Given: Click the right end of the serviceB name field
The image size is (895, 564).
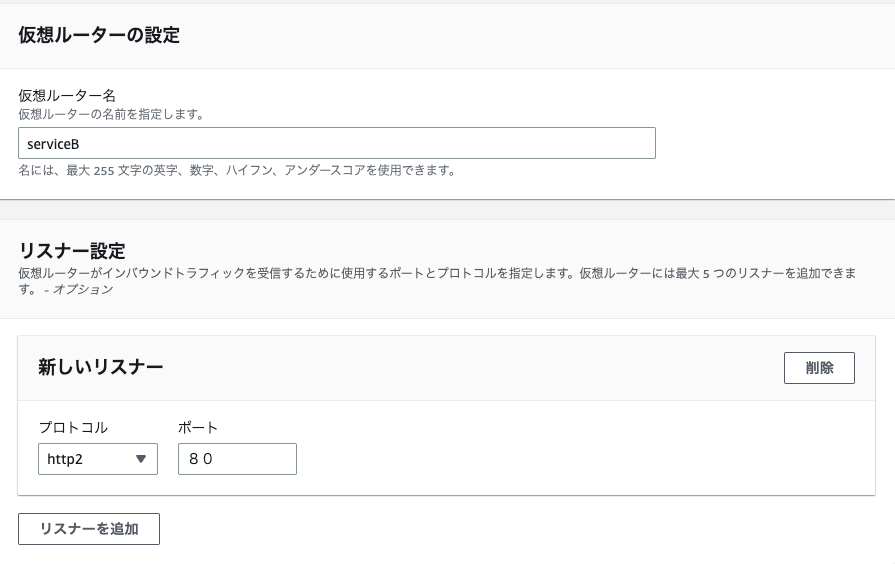Looking at the screenshot, I should [x=639, y=143].
